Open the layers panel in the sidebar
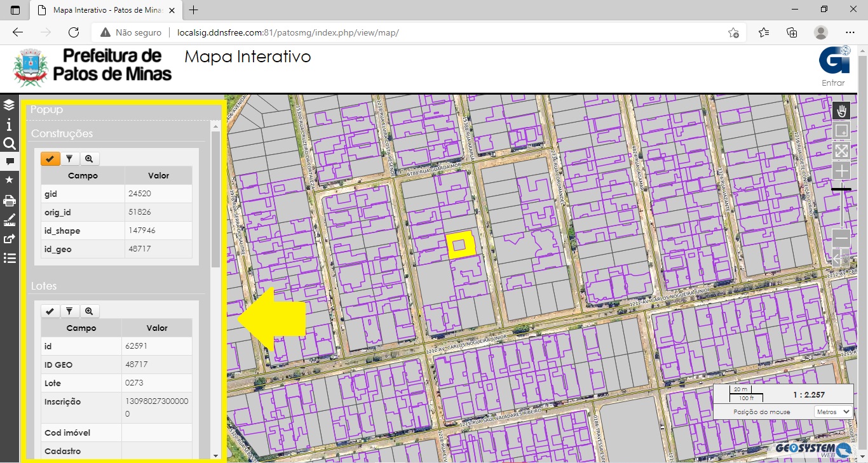 (x=9, y=105)
